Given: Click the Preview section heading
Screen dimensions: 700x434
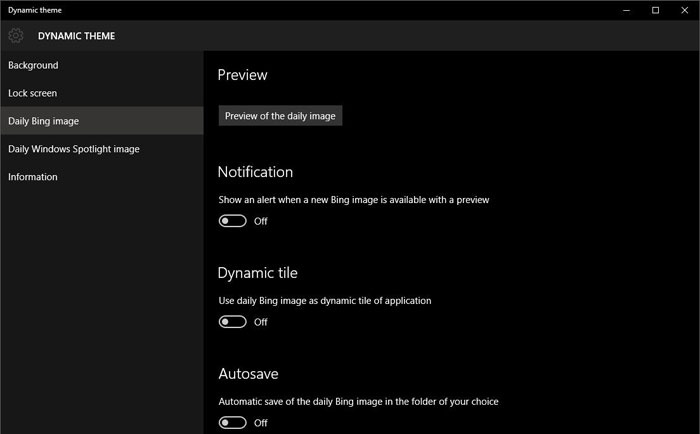Looking at the screenshot, I should 242,75.
